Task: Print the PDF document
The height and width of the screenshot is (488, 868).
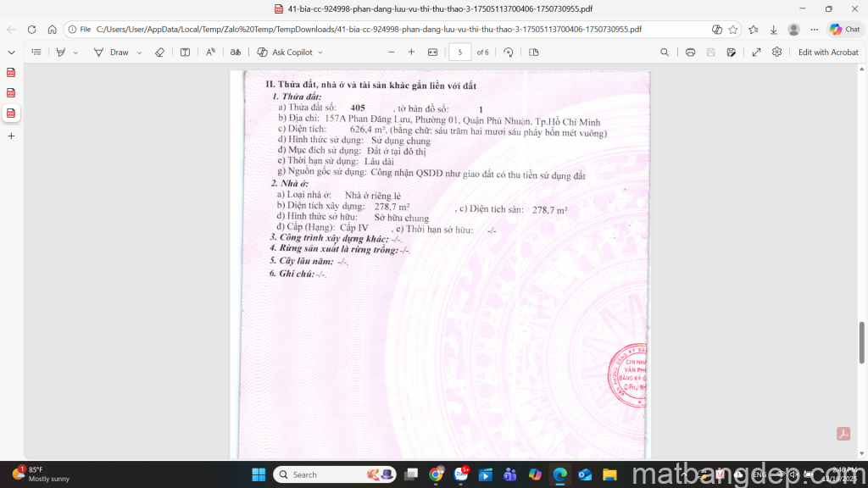Action: [x=690, y=52]
